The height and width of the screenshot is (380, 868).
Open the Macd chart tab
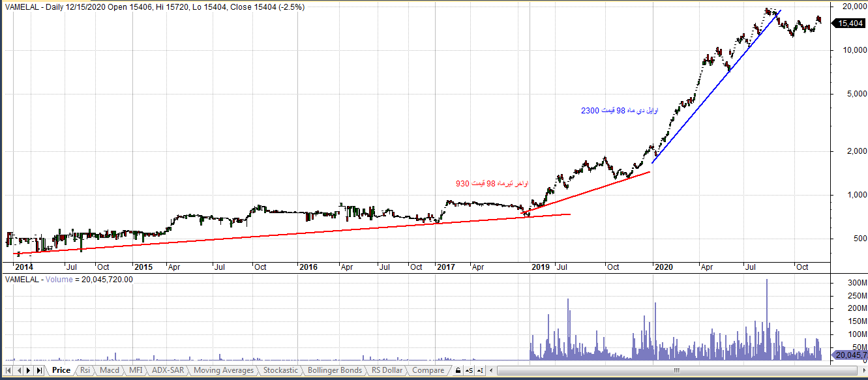pos(109,370)
